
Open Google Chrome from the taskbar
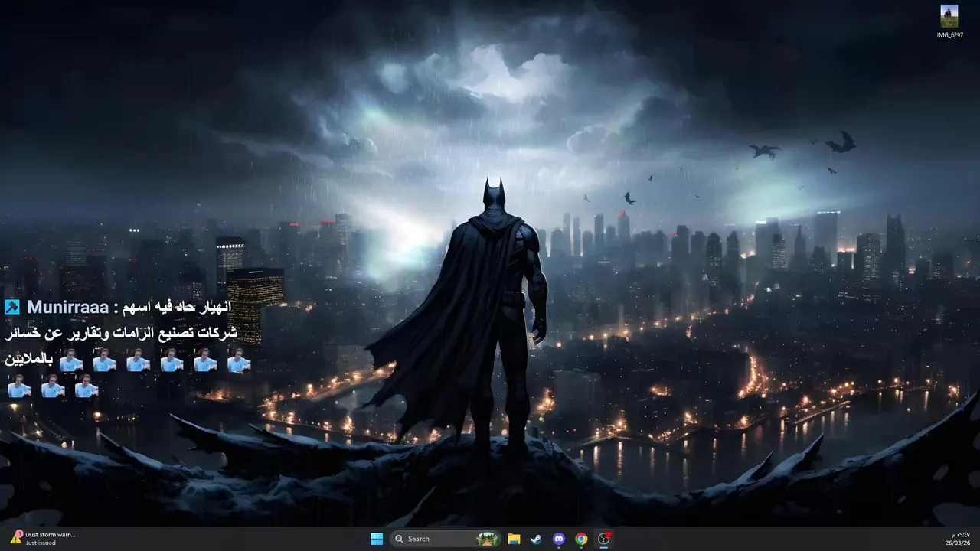coord(581,539)
